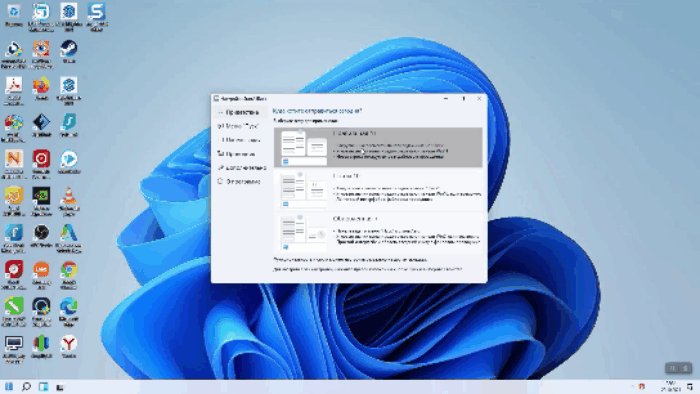Image resolution: width=700 pixels, height=394 pixels.
Task: Click the clock in the system tray
Action: click(670, 386)
